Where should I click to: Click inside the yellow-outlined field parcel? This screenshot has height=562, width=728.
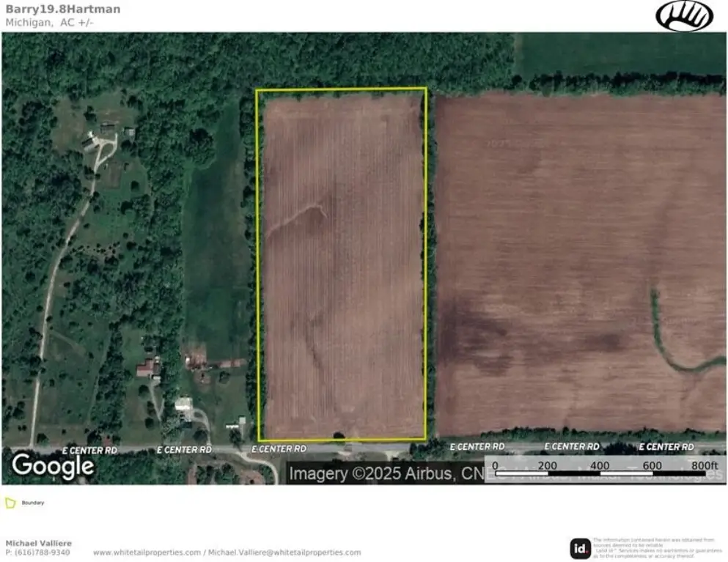pyautogui.click(x=342, y=264)
